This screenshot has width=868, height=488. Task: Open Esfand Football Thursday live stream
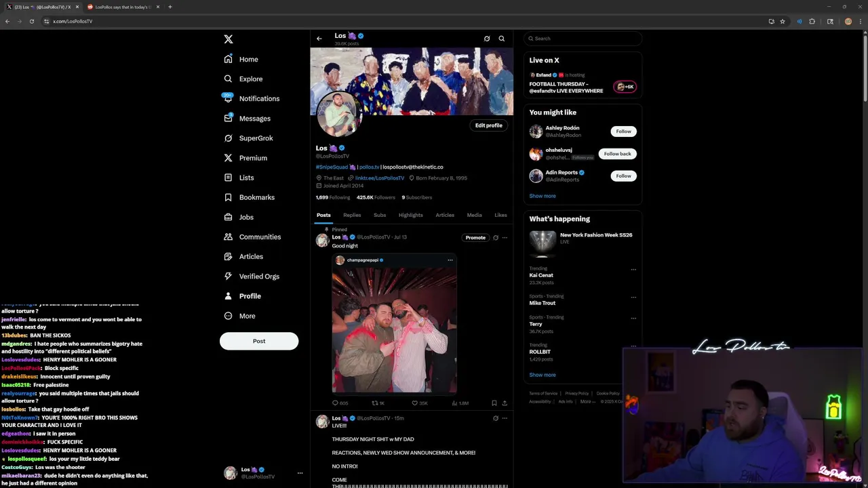pyautogui.click(x=583, y=83)
